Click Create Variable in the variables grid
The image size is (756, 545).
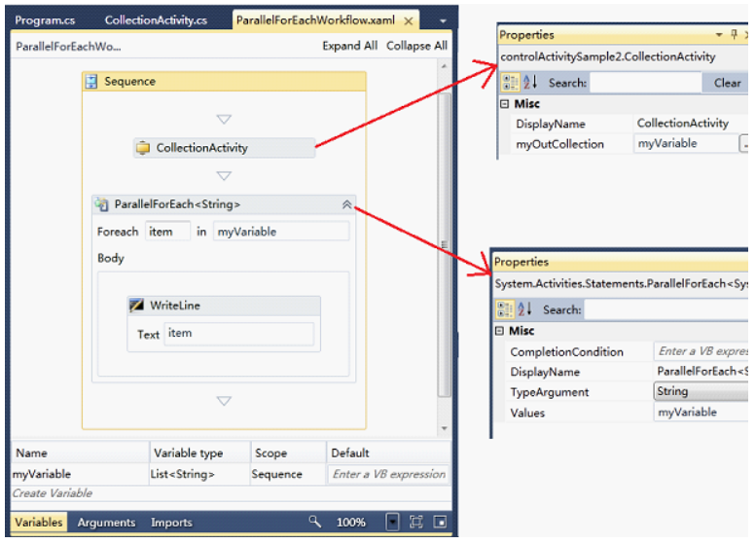(53, 493)
